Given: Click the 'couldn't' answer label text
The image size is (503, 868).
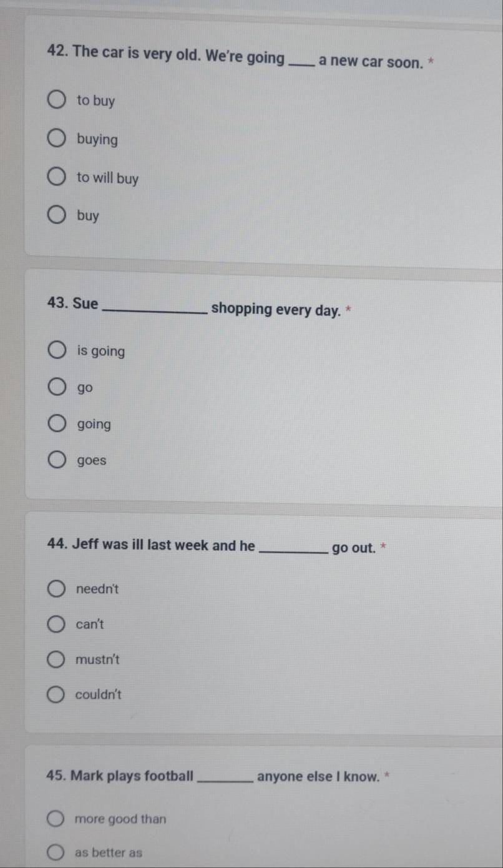Looking at the screenshot, I should click(x=99, y=694).
